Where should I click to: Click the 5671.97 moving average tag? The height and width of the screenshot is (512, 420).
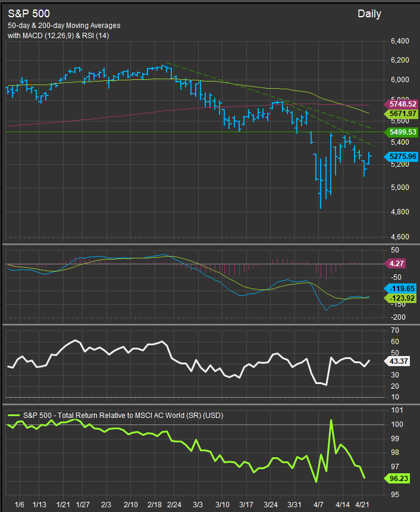(x=401, y=114)
